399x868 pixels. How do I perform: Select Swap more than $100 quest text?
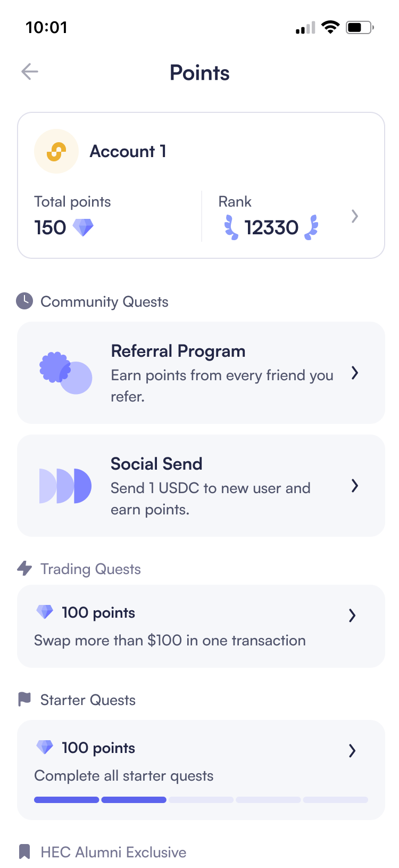pyautogui.click(x=170, y=640)
